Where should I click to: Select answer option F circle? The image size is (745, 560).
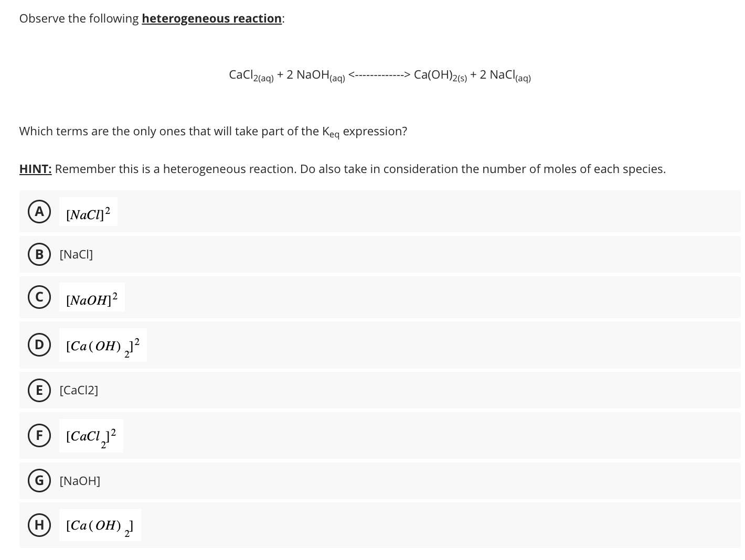tap(39, 435)
